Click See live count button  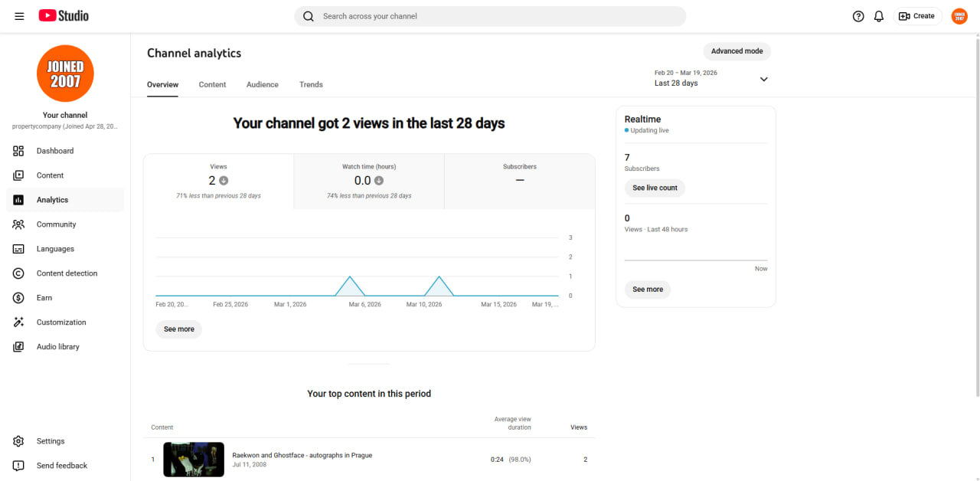pos(655,188)
